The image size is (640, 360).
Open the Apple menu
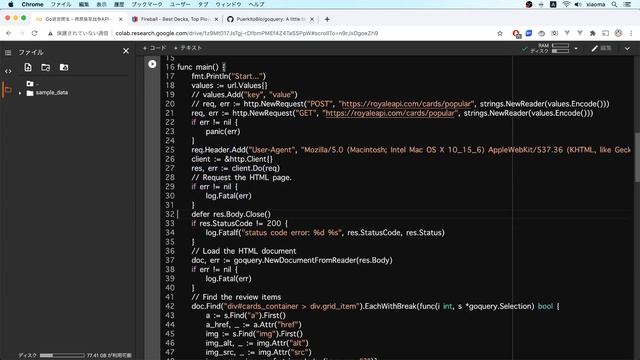[x=11, y=4]
